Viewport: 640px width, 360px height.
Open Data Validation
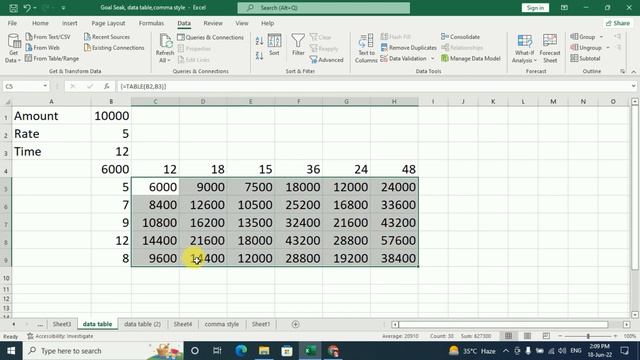click(x=403, y=58)
